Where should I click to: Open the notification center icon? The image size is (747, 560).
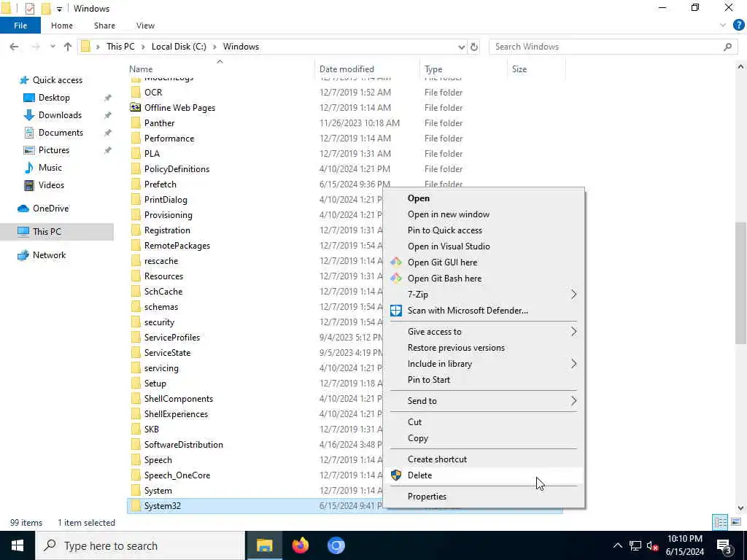pos(724,545)
